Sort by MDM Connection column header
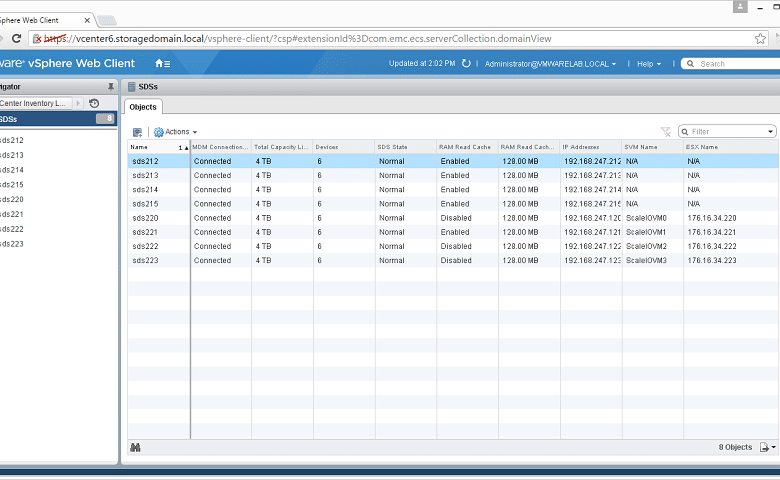 (x=221, y=147)
